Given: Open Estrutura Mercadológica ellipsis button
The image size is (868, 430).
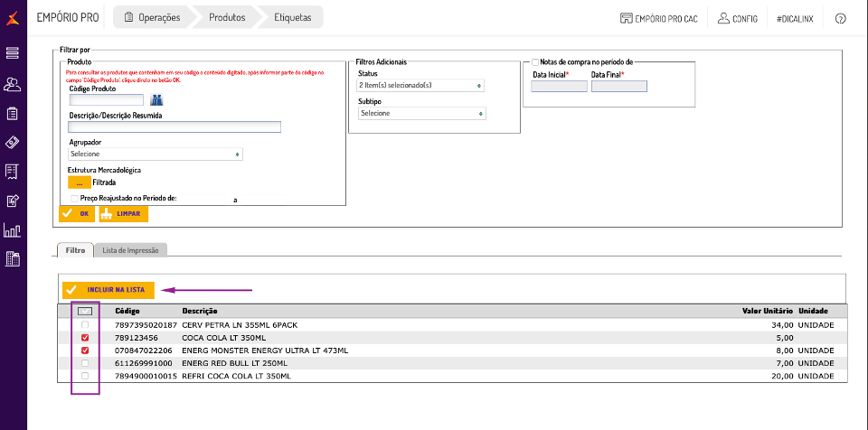Looking at the screenshot, I should (x=80, y=182).
